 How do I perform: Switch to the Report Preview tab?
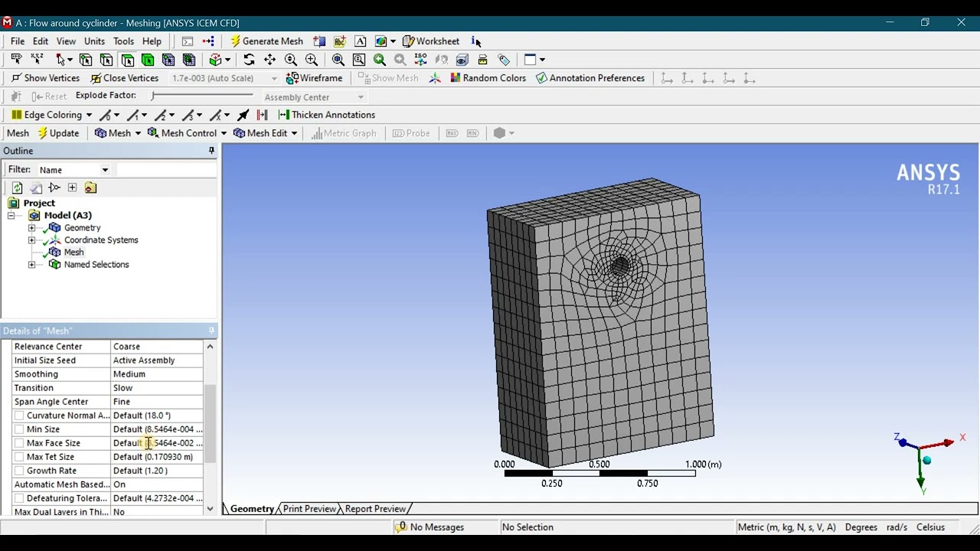point(375,509)
